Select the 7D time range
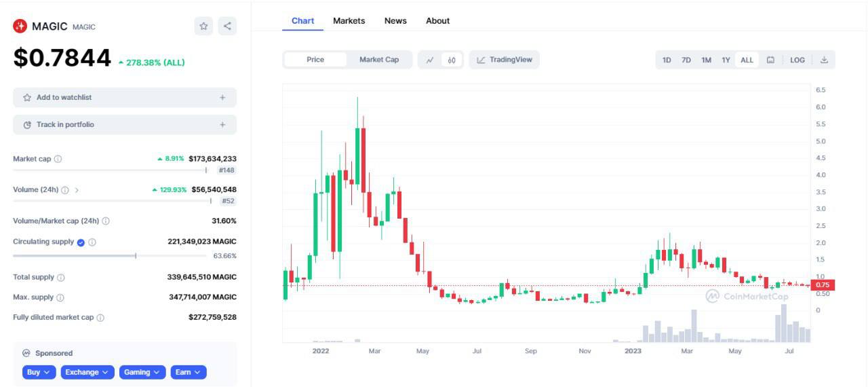The width and height of the screenshot is (868, 387). [x=686, y=60]
